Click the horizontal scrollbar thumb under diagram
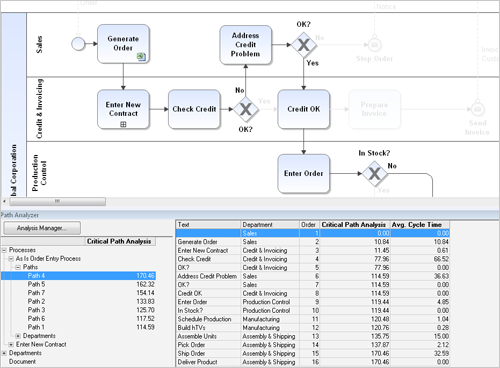The image size is (500, 368). pos(58,201)
